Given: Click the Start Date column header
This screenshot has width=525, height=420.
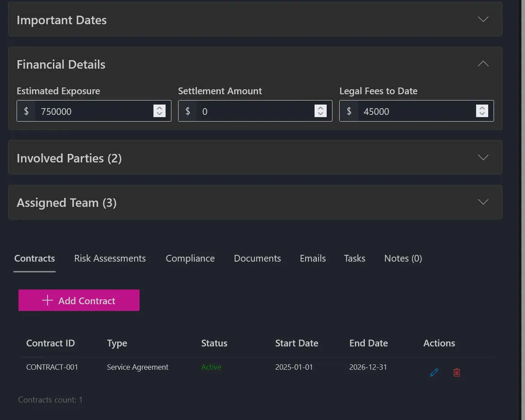Looking at the screenshot, I should pos(297,343).
